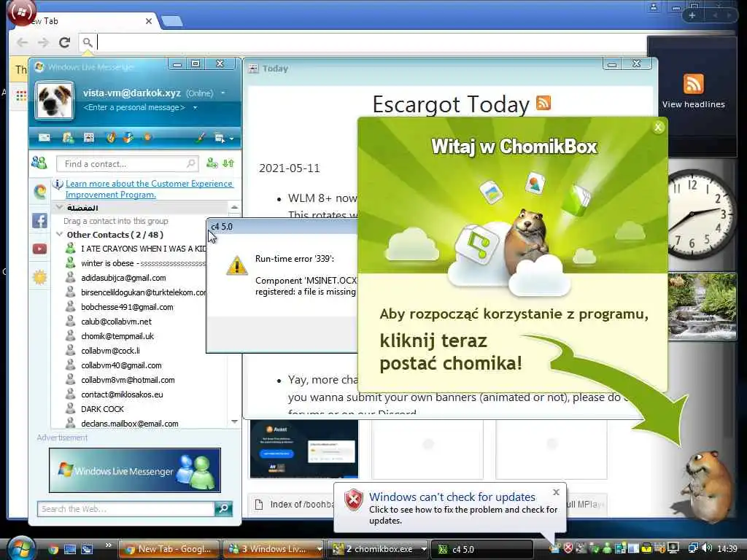Open the sun weather tab in Messenger sidebar

40,276
